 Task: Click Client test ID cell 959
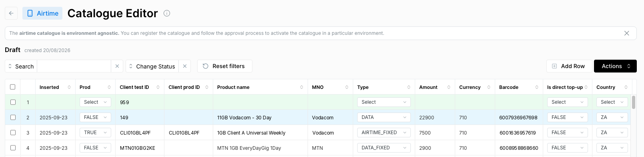(140, 102)
